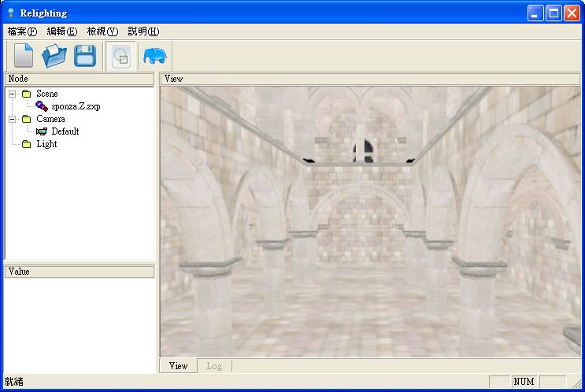
Task: Click the Camera folder icon
Action: 26,119
